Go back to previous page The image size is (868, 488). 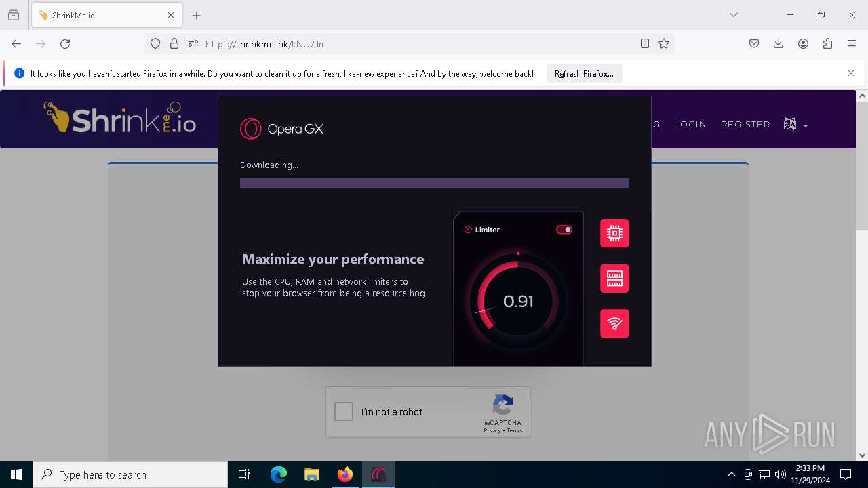pyautogui.click(x=16, y=43)
